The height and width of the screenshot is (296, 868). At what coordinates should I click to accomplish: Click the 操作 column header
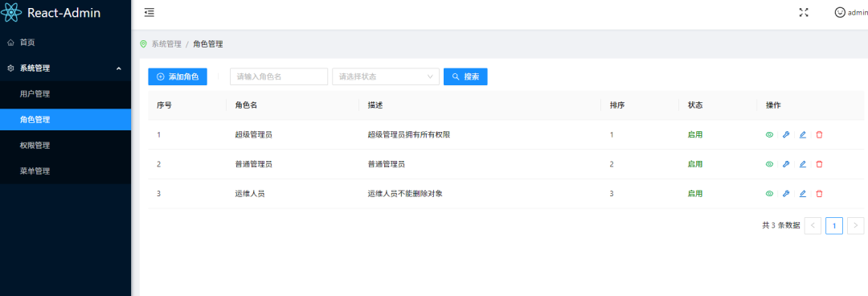tap(773, 105)
